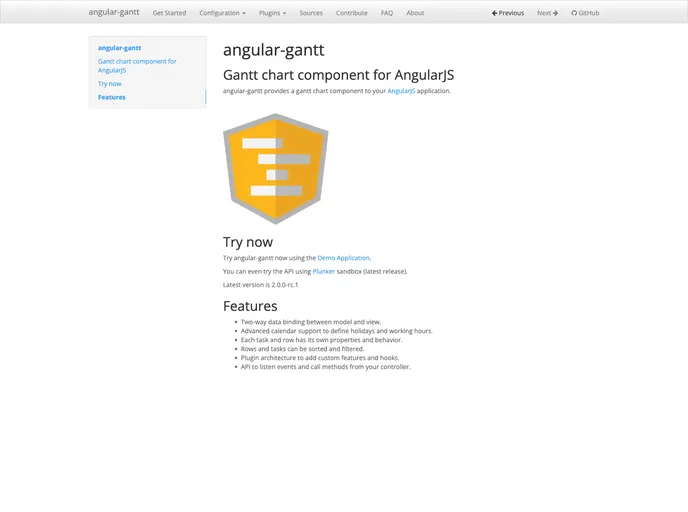Click bullet 'API to listen events and call methods'
Screen dimensions: 688x512
[x=326, y=367]
